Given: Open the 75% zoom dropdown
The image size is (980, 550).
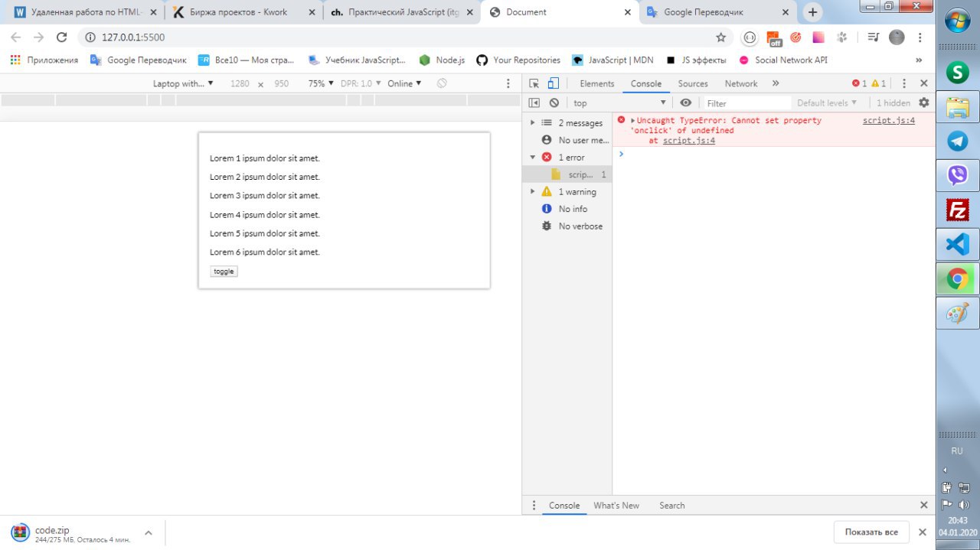Looking at the screenshot, I should [x=322, y=83].
